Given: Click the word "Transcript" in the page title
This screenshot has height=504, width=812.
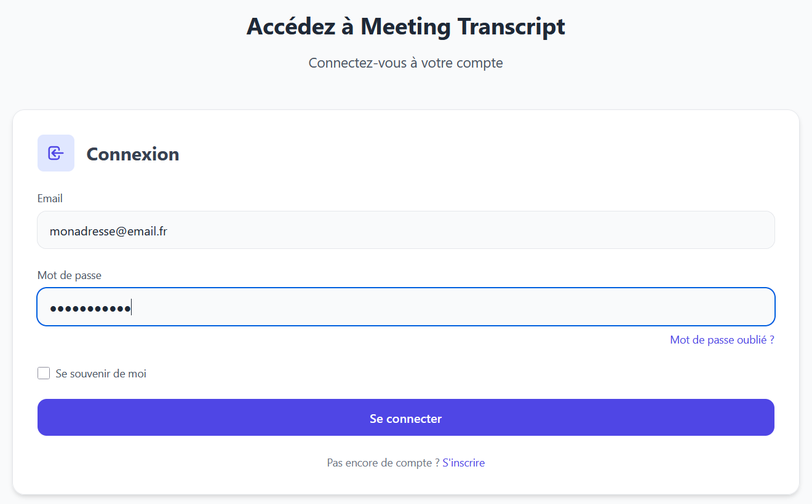Looking at the screenshot, I should point(511,26).
